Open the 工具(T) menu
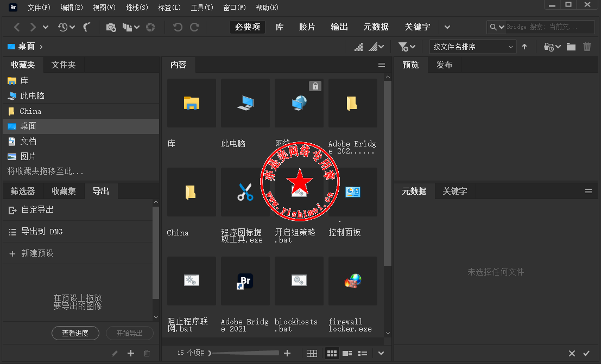The width and height of the screenshot is (601, 364). click(x=202, y=7)
